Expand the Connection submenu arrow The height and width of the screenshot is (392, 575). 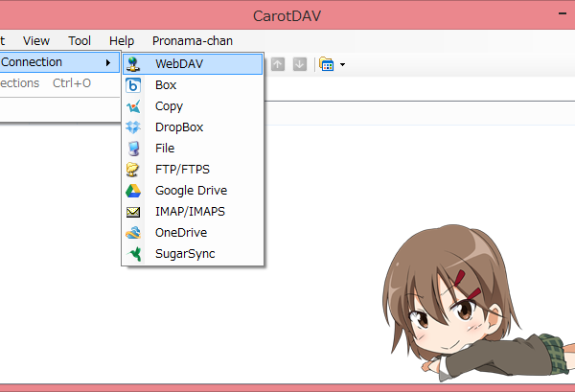pyautogui.click(x=108, y=62)
